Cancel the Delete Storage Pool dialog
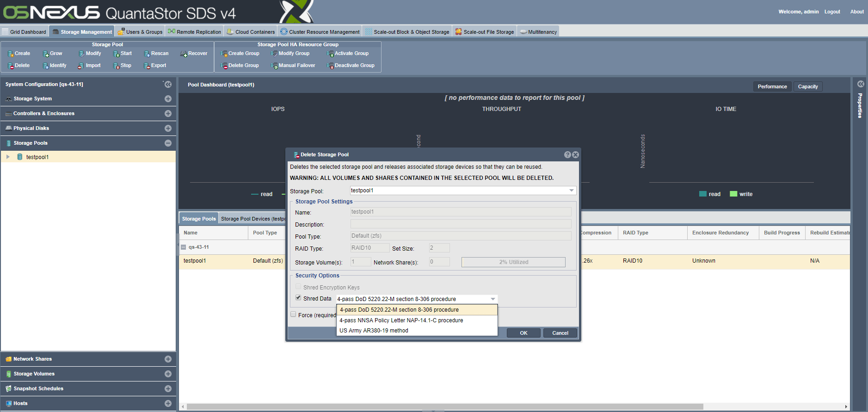The height and width of the screenshot is (412, 868). (560, 333)
